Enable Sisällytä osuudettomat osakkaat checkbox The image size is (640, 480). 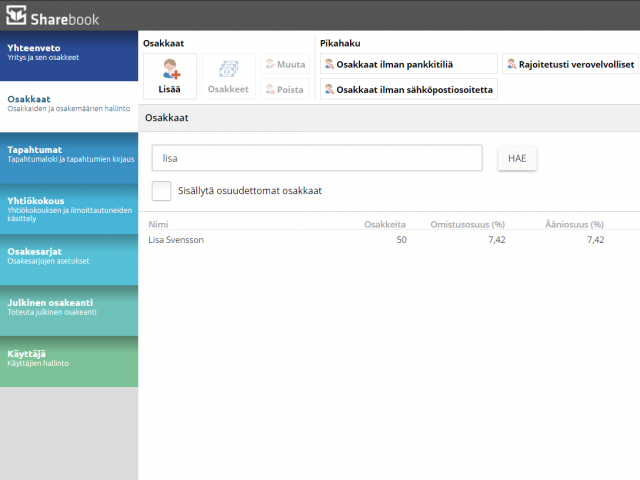point(161,190)
